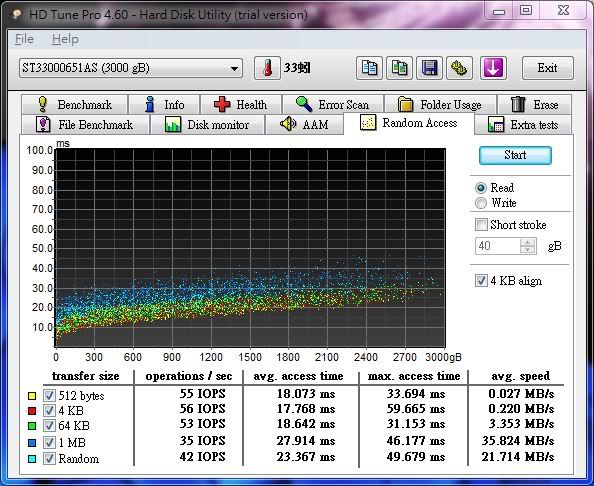
Task: Click the Exit button
Action: pos(547,68)
